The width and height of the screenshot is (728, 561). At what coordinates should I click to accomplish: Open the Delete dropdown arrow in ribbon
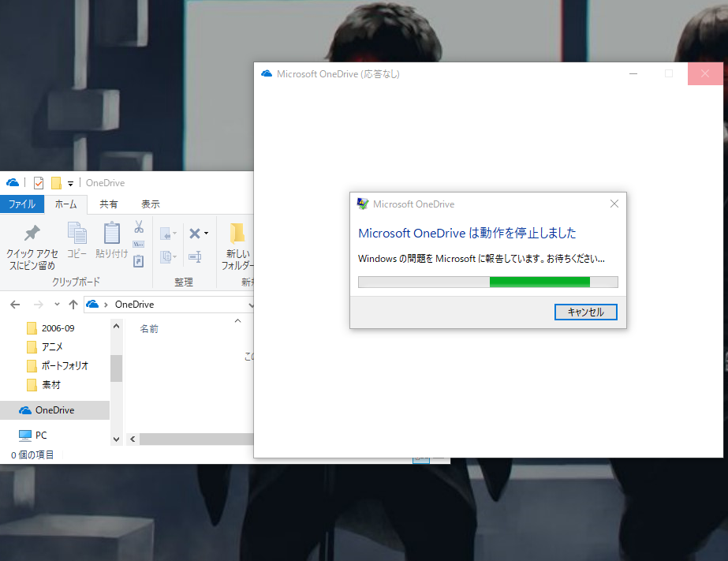[206, 234]
